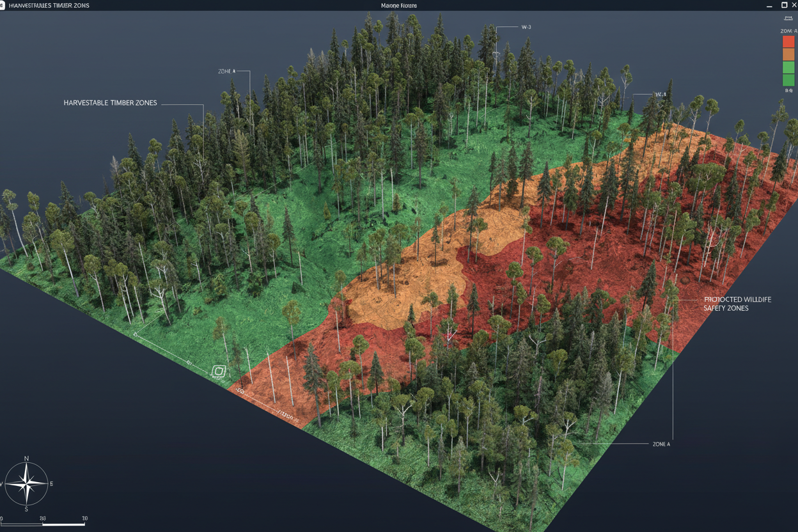
Task: Click the PROTECTED WILDLIFE SAFETY ZONES label
Action: click(x=737, y=304)
